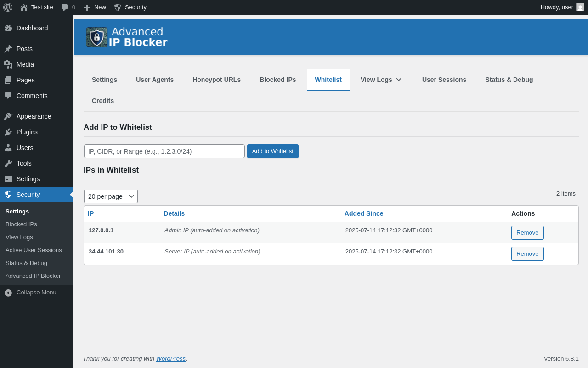
Task: Click the Test site home icon
Action: pyautogui.click(x=24, y=7)
